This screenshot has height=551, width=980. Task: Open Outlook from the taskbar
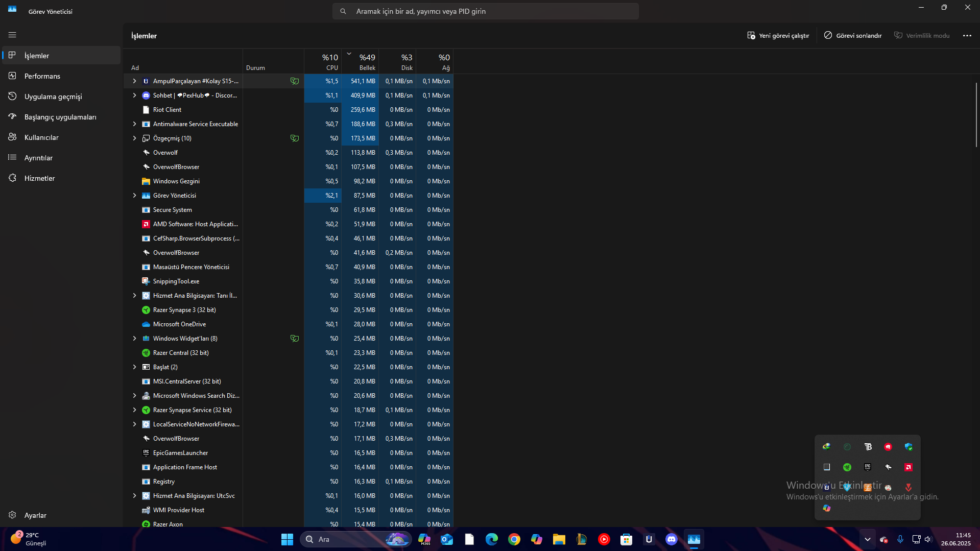447,539
